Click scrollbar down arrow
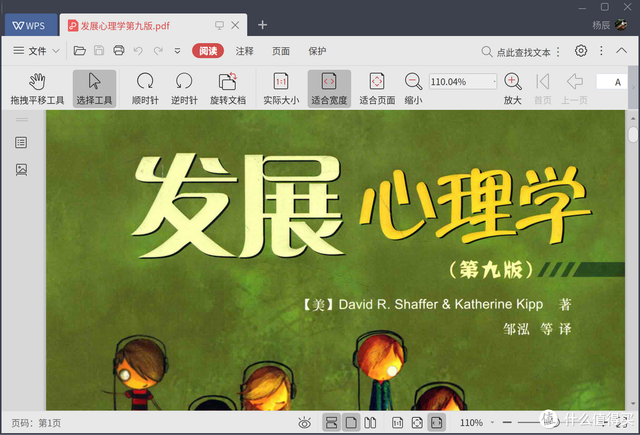 (633, 403)
